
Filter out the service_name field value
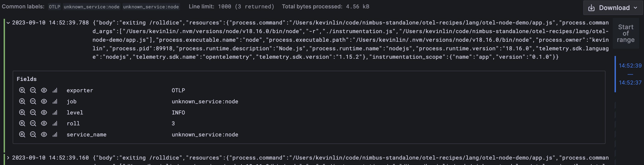tap(33, 134)
